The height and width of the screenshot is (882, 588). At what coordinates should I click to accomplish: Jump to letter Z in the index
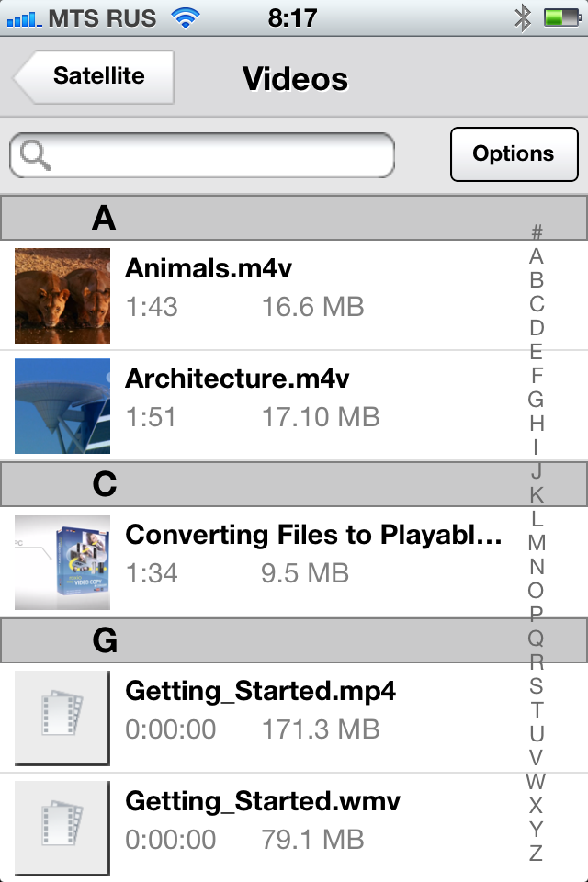point(537,853)
